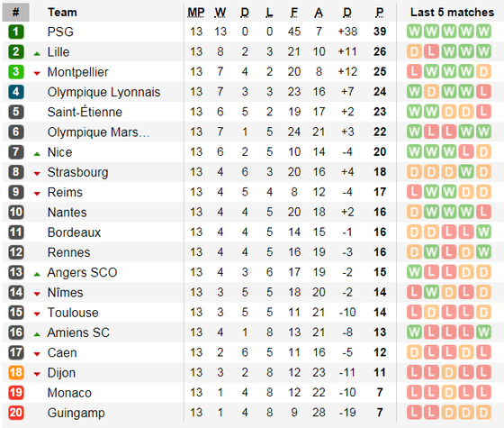This screenshot has height=428, width=504.
Task: Open the Saint-Étienne team name link
Action: (85, 112)
